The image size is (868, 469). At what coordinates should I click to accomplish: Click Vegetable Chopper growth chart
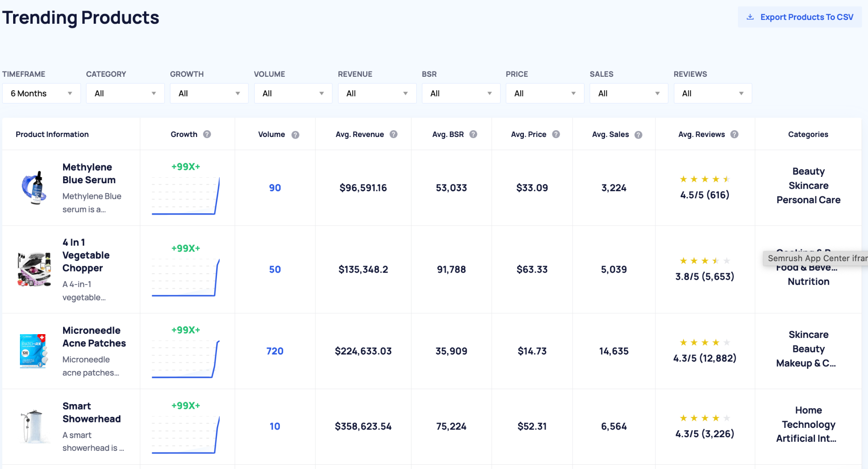pyautogui.click(x=186, y=277)
